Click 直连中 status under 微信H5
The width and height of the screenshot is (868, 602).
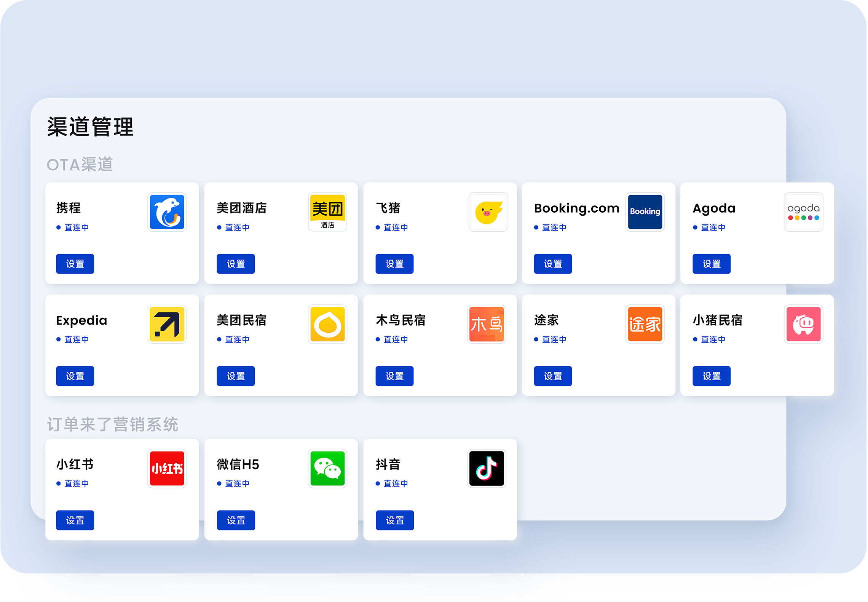(x=233, y=484)
